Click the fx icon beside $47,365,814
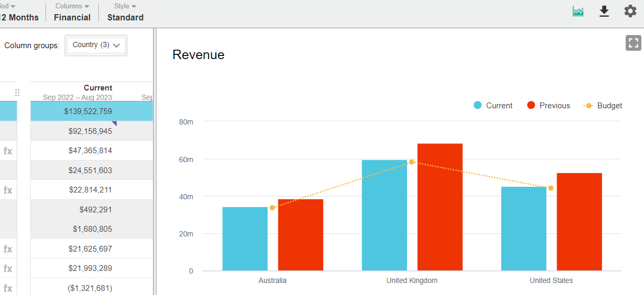Screen dimensions: 644x295 8,151
